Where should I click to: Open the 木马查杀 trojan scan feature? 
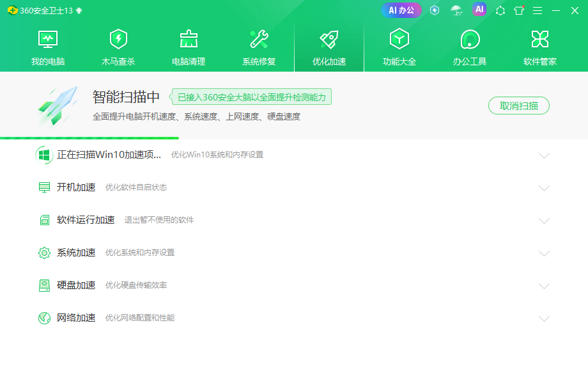pyautogui.click(x=118, y=43)
